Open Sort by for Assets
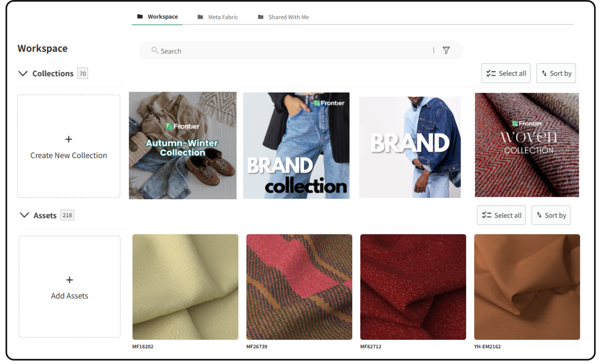Screen dimensions: 602x364 pyautogui.click(x=551, y=215)
